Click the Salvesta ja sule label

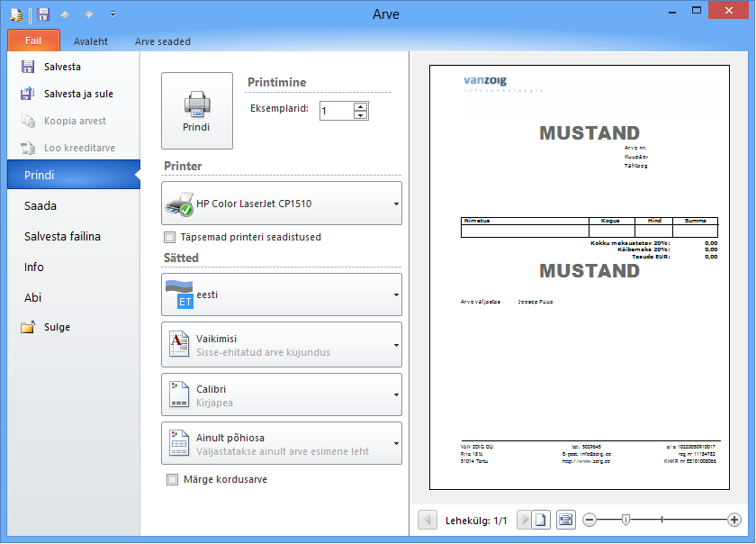coord(78,94)
